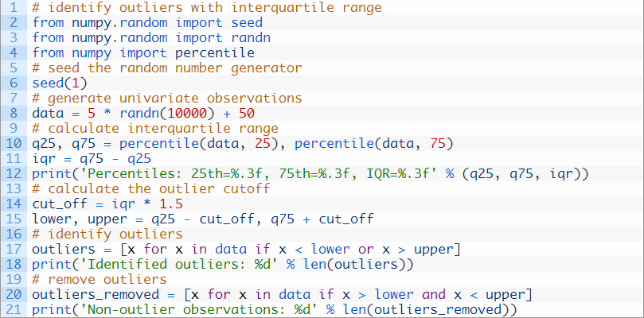Click the 'upper' variable on line 15
Viewport: 644px width, 318px height.
point(107,219)
